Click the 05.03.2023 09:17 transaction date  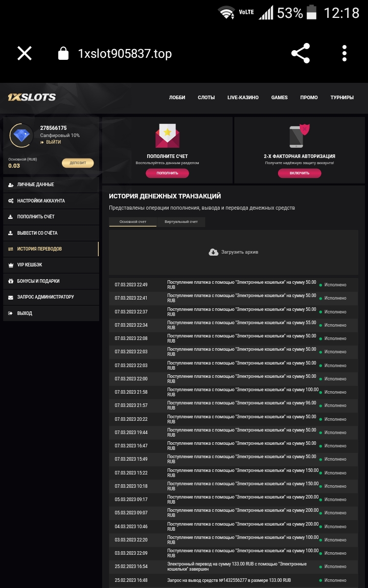[x=131, y=500]
